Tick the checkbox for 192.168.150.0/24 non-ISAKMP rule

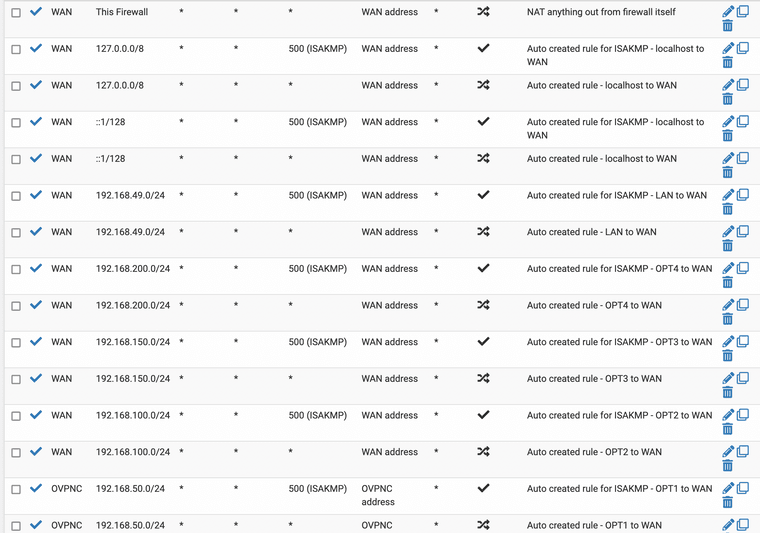(x=16, y=379)
